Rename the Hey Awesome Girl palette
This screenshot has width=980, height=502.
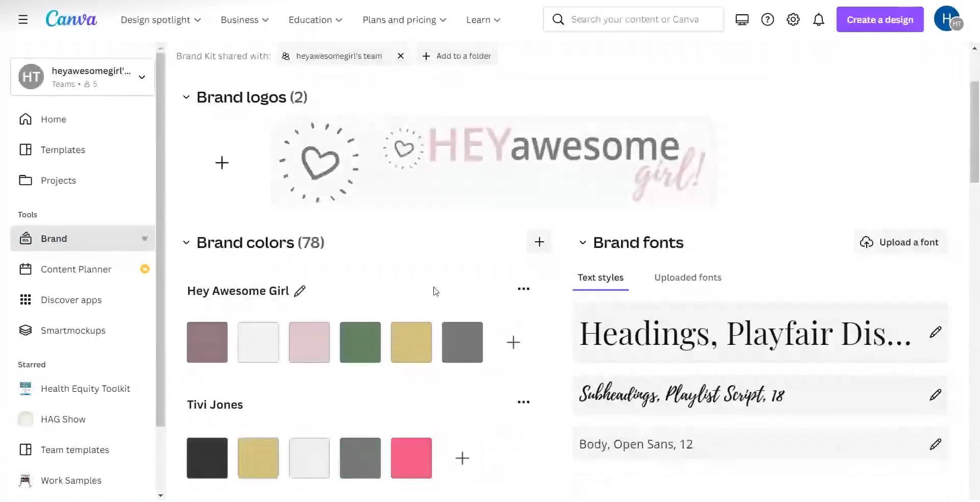click(x=300, y=291)
